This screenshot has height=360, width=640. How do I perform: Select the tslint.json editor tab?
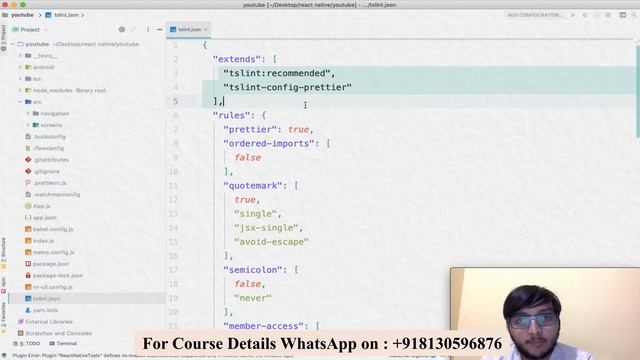tap(189, 29)
